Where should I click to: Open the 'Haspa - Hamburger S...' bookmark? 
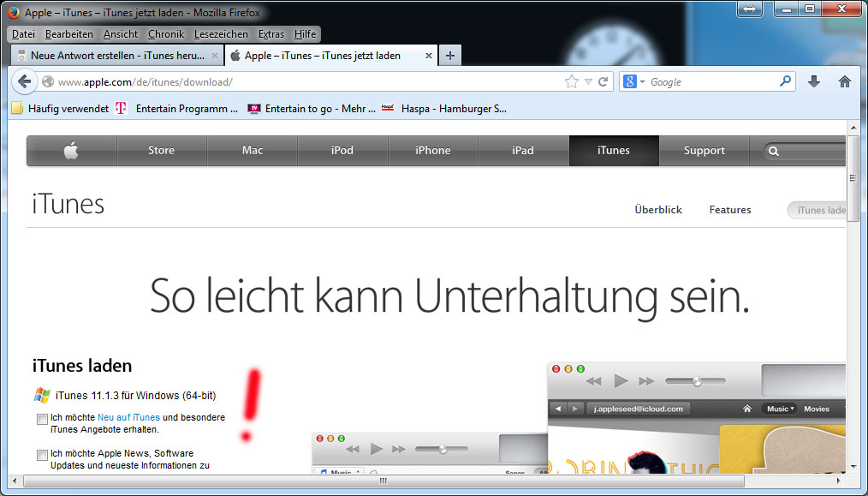coord(444,109)
